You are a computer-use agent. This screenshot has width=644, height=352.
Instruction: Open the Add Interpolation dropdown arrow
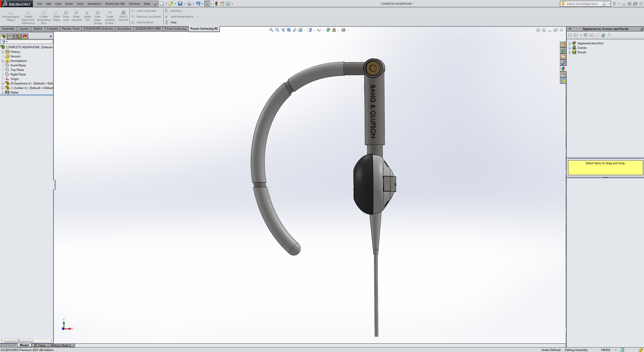click(x=197, y=17)
